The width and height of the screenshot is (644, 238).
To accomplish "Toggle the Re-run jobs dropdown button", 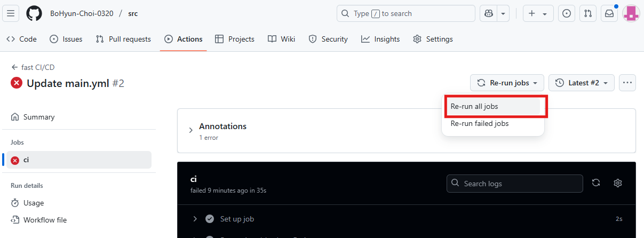I will pyautogui.click(x=507, y=83).
